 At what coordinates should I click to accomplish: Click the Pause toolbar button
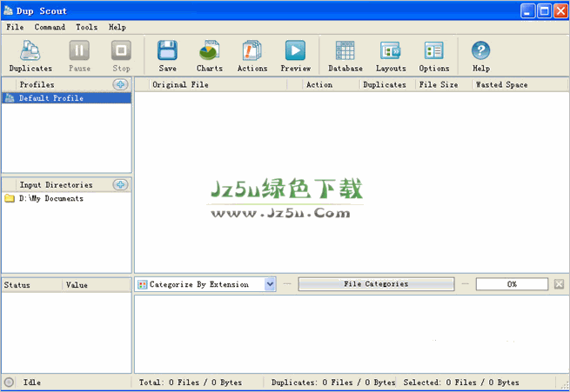79,56
